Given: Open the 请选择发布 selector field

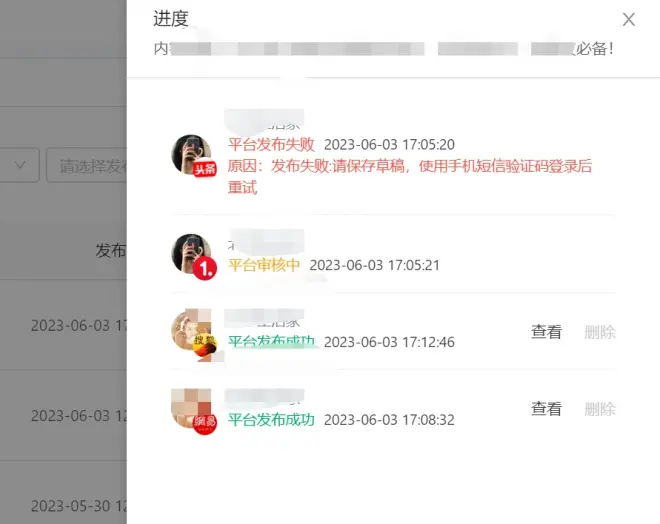Looking at the screenshot, I should coord(87,165).
